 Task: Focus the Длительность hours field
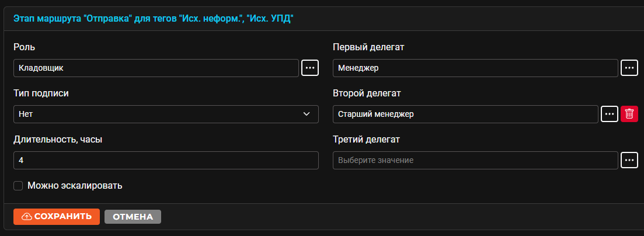click(x=166, y=160)
